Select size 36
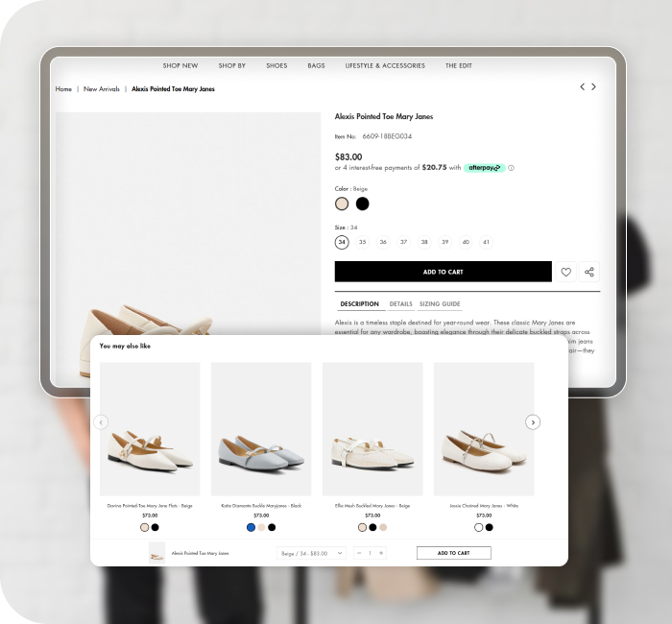672x624 pixels. tap(383, 242)
